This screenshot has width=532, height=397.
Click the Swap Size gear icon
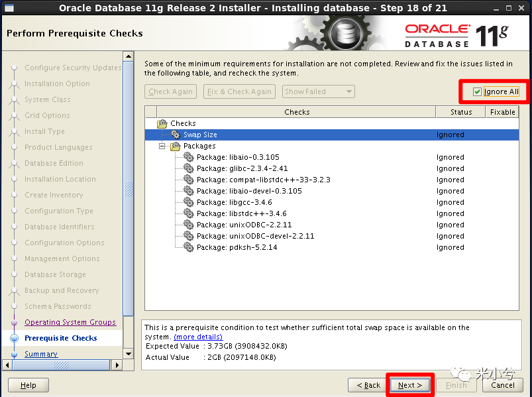click(x=175, y=135)
